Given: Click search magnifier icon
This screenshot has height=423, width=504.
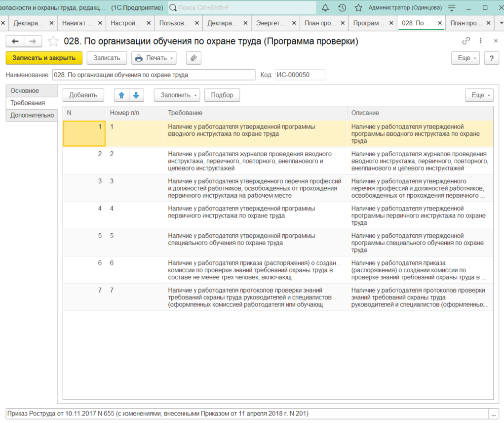Looking at the screenshot, I should point(173,8).
